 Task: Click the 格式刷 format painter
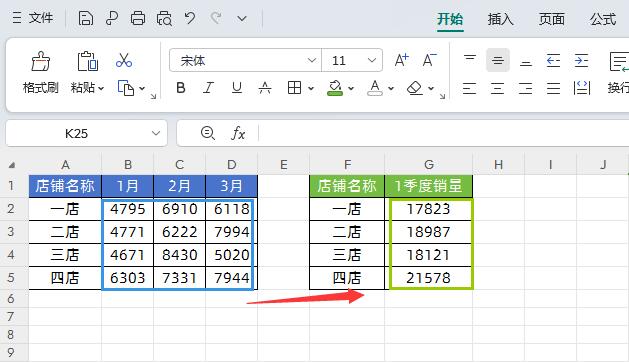(x=41, y=73)
